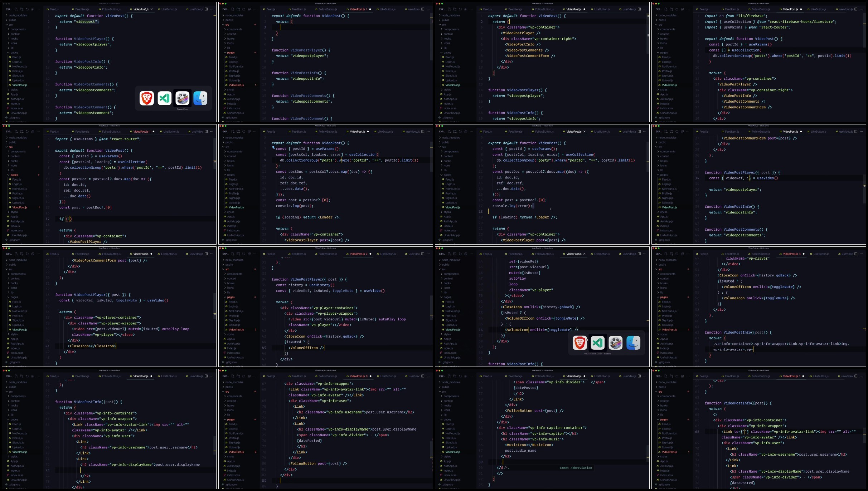868x491 pixels.
Task: Click unsaved dot on VideoPost.js 9 tab
Action: point(370,376)
